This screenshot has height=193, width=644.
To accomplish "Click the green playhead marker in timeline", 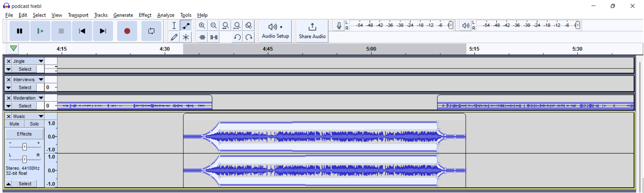I will [x=14, y=48].
